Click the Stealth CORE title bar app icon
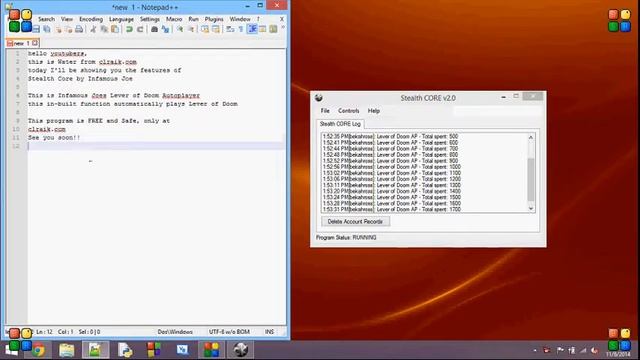 (319, 98)
